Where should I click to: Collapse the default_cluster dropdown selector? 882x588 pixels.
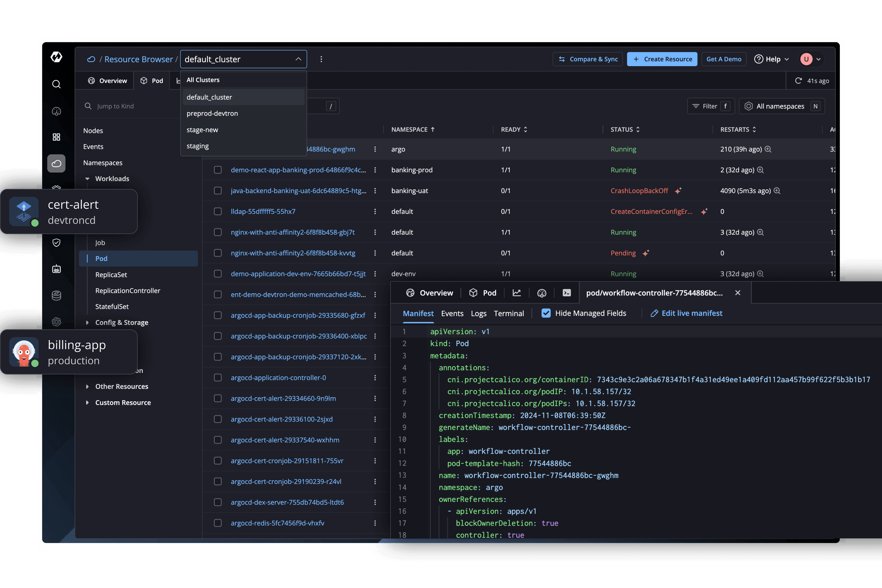pos(298,59)
